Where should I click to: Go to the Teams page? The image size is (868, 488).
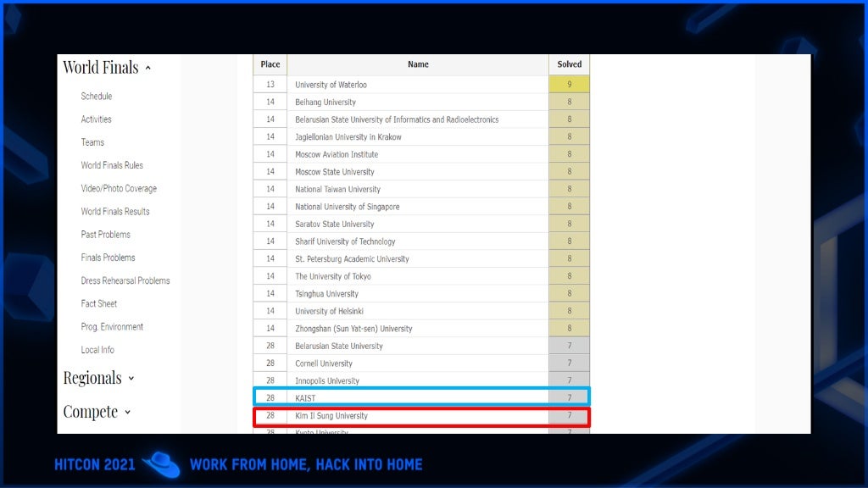click(x=92, y=142)
